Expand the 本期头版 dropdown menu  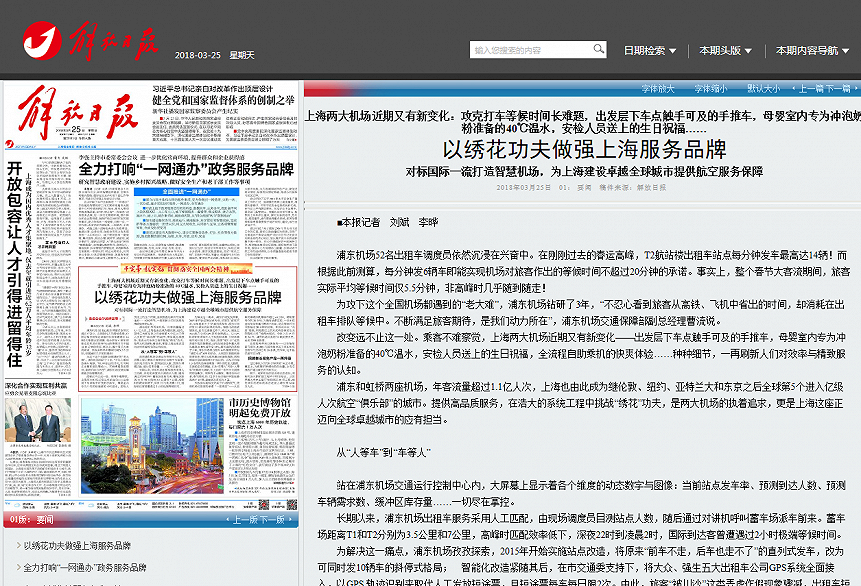[725, 50]
